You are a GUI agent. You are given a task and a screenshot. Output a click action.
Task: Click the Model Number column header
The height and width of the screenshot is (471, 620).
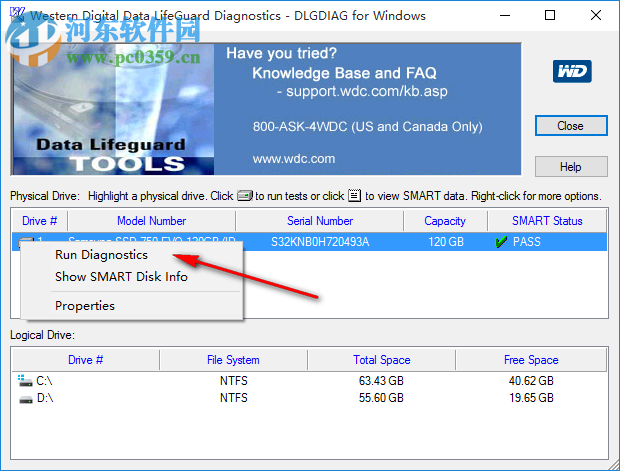pyautogui.click(x=151, y=221)
